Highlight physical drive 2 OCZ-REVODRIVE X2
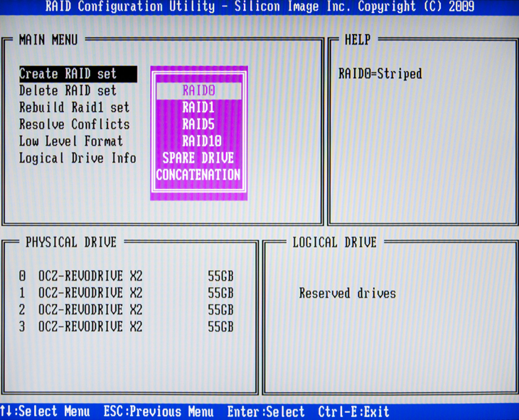Screen dimensions: 519x420 click(x=126, y=310)
